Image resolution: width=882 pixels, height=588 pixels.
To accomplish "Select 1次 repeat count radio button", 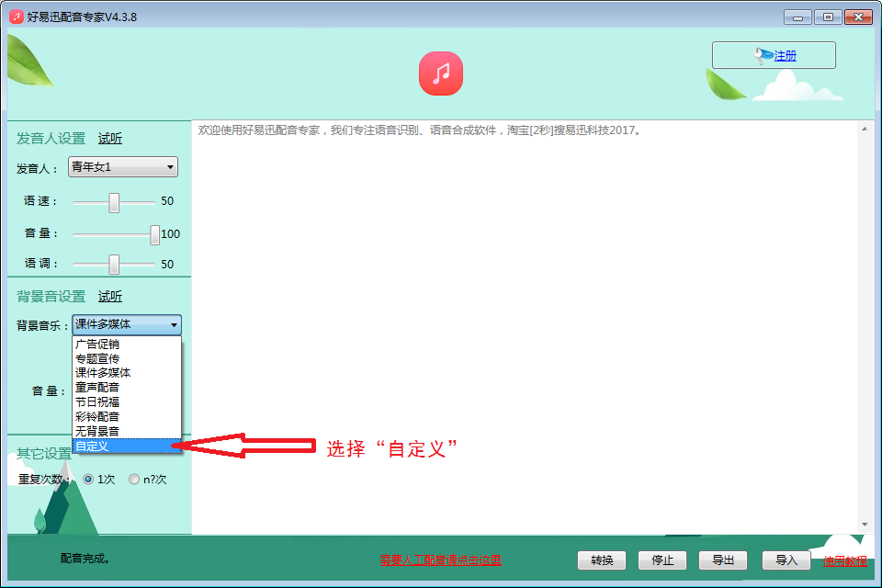I will coord(89,479).
